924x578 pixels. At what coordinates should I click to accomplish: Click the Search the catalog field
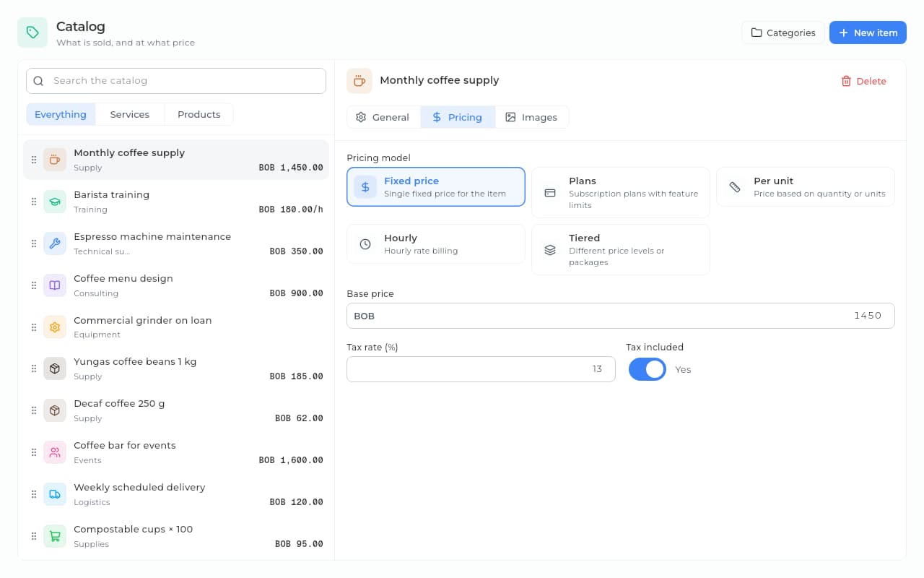[176, 81]
